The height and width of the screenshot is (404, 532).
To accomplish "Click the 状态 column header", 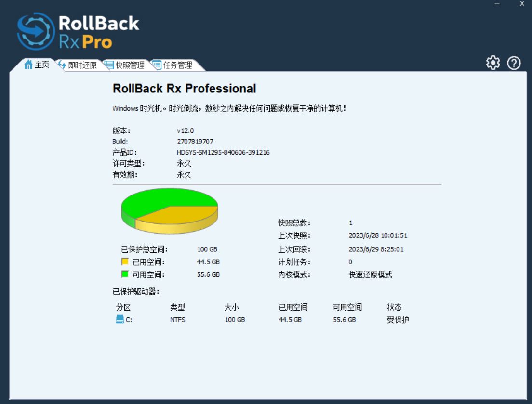I will [x=394, y=307].
